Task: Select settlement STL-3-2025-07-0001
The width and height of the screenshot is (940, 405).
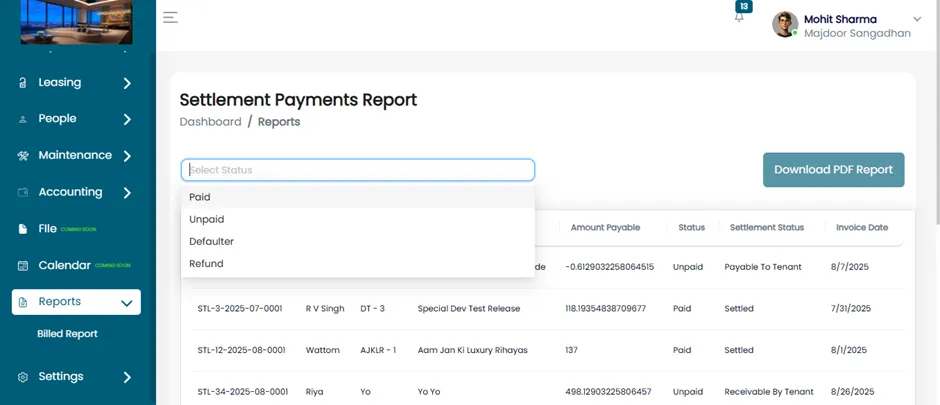Action: [240, 309]
